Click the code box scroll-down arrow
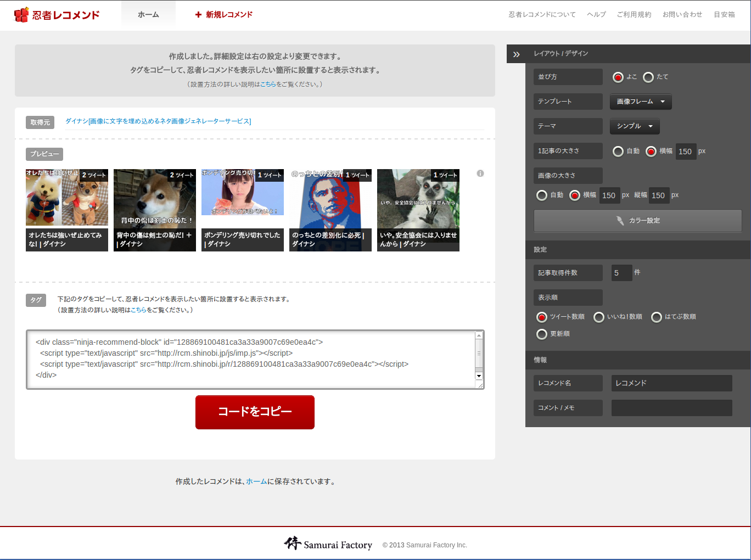This screenshot has height=560, width=751. click(479, 376)
